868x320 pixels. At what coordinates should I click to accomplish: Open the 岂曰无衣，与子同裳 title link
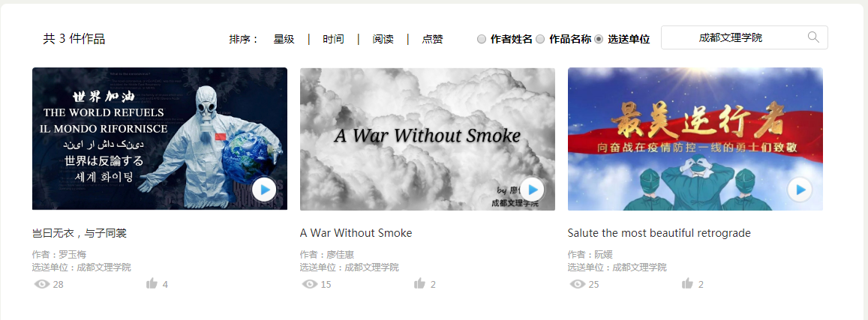[x=80, y=233]
